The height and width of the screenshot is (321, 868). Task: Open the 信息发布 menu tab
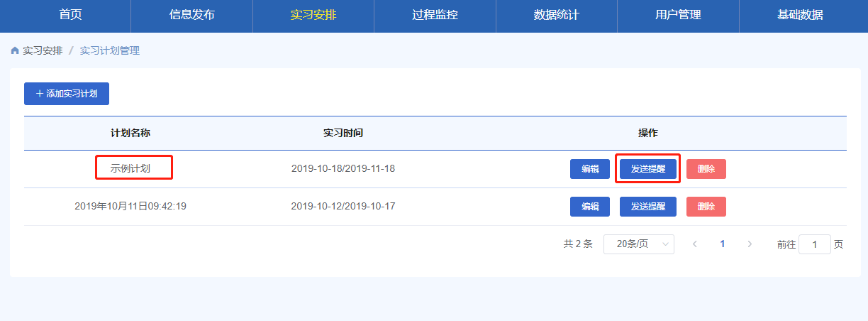[x=192, y=15]
